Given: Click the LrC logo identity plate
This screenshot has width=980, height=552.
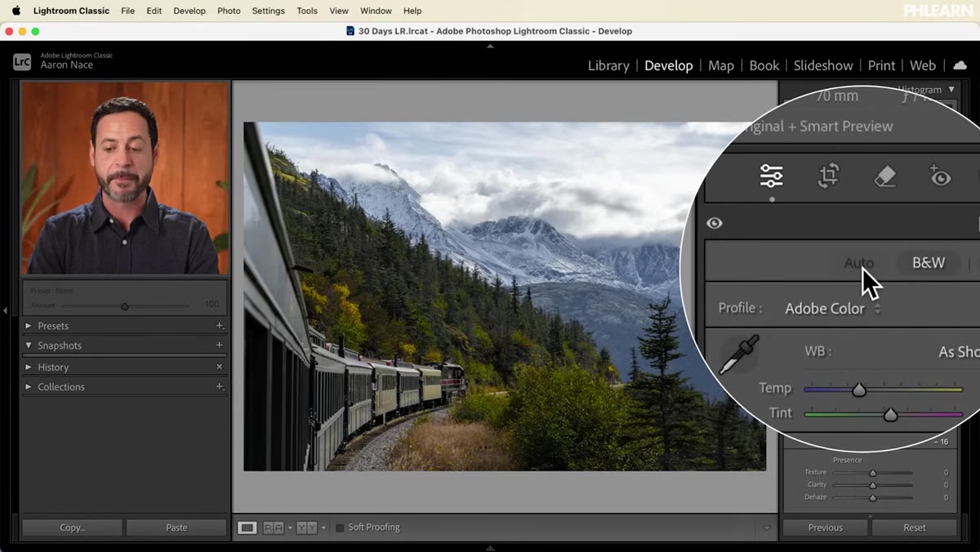Looking at the screenshot, I should tap(22, 61).
